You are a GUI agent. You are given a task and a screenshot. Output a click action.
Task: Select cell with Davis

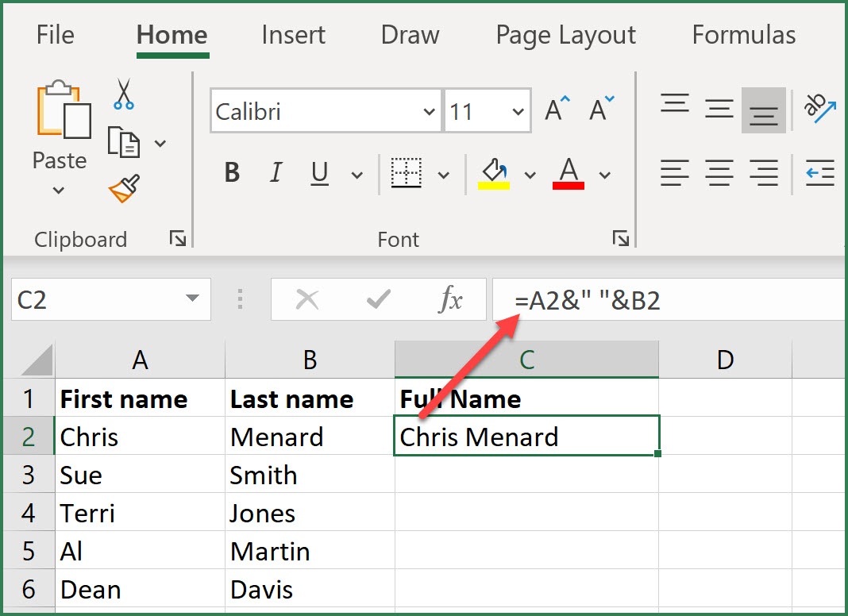(310, 589)
